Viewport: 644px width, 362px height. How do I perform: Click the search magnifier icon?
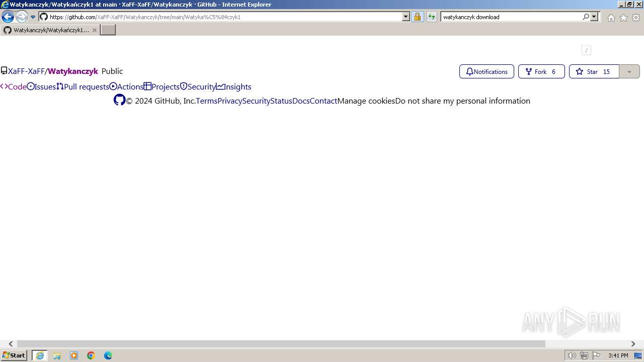point(586,17)
